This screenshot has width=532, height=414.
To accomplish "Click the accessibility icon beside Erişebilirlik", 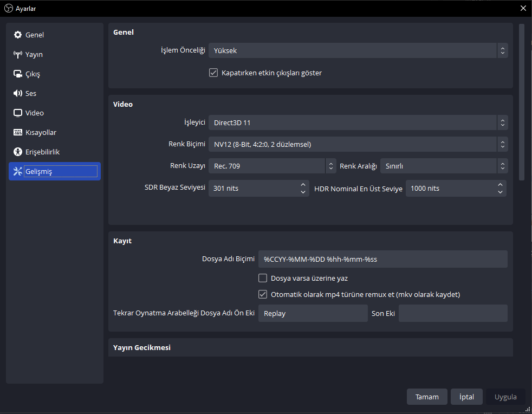I will coord(17,152).
